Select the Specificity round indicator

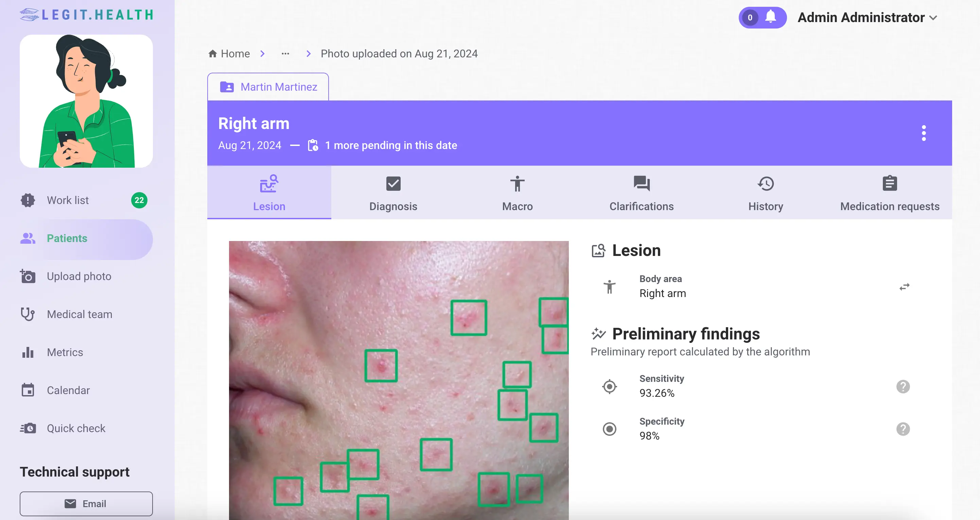[x=609, y=429]
